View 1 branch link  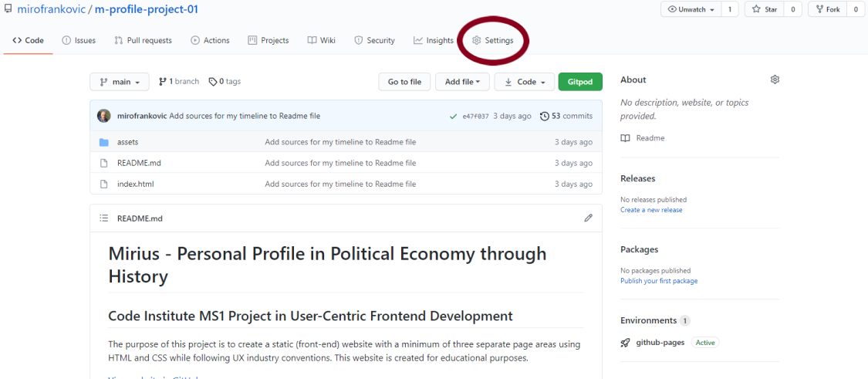pyautogui.click(x=179, y=82)
